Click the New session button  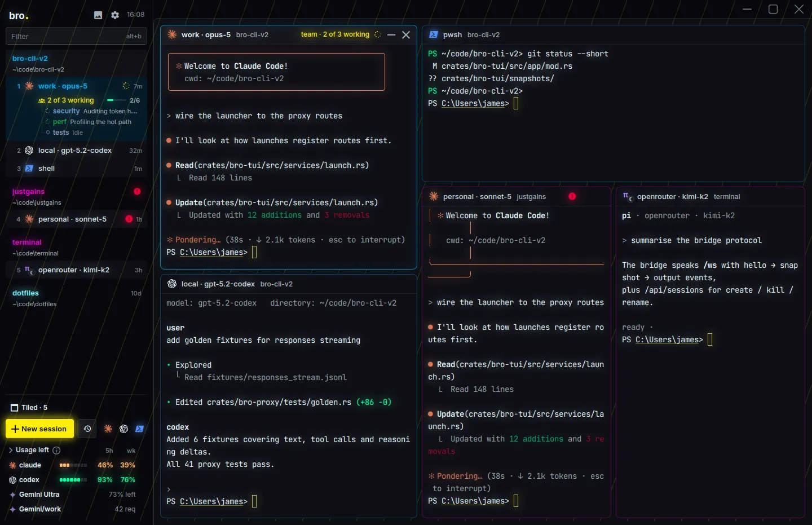(39, 429)
